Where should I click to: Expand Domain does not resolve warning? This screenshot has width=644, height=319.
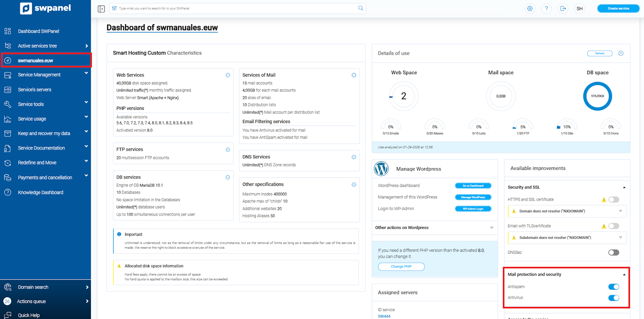coord(620,211)
